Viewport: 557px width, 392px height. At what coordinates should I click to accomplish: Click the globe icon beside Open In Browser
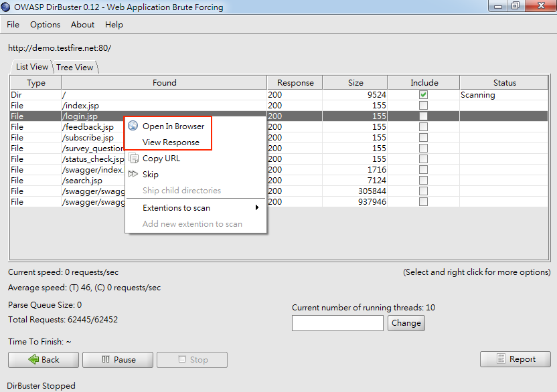point(133,126)
